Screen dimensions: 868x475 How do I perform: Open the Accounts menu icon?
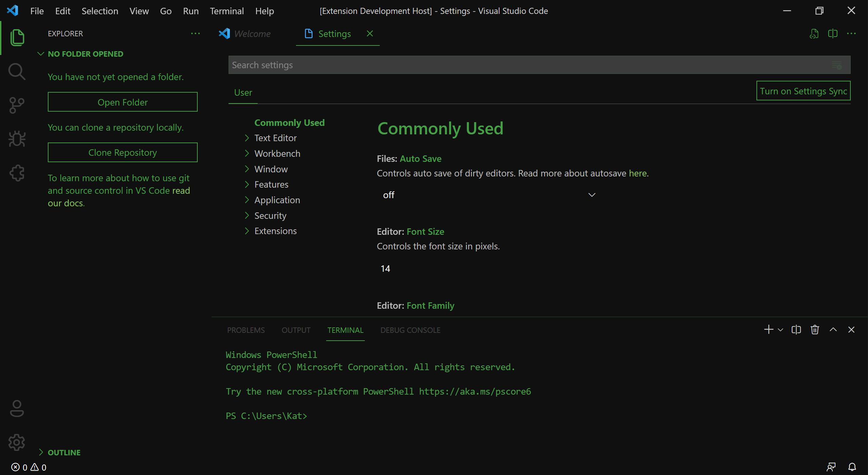17,408
